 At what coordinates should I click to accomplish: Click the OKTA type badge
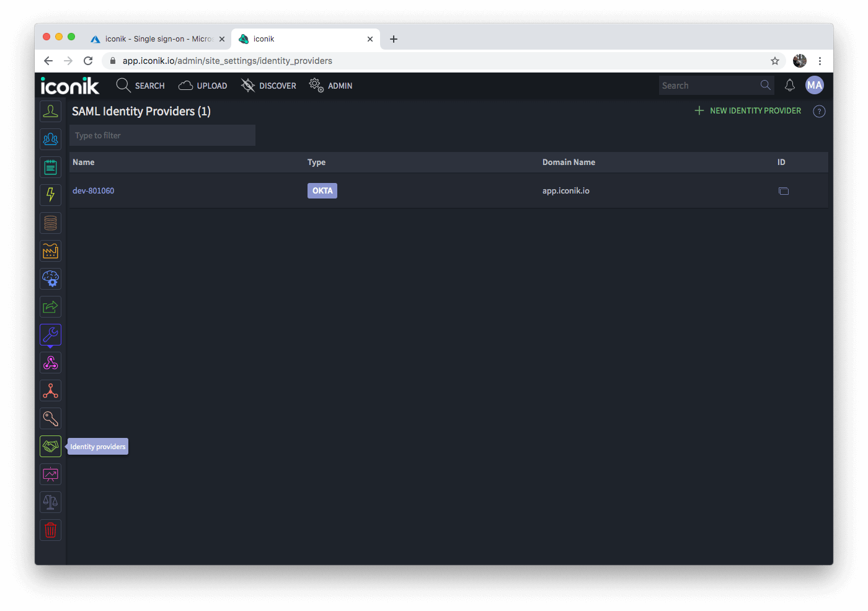click(322, 190)
